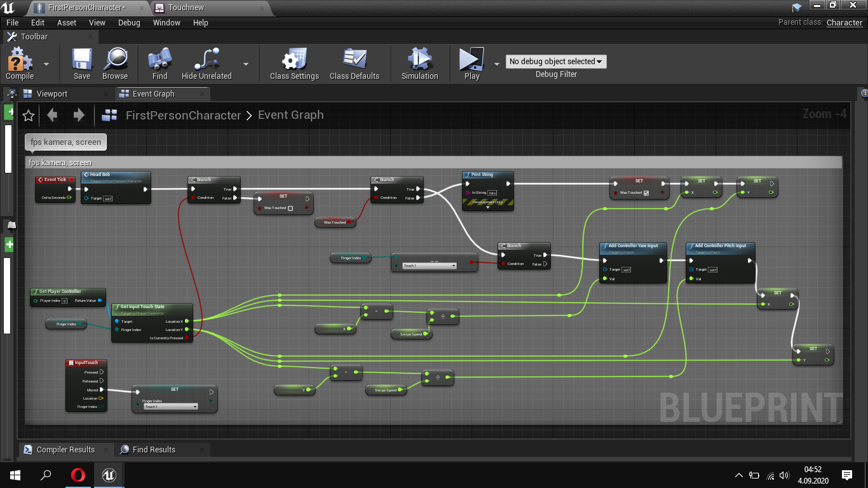Check the unchecked Was Touched box in SET node
The image size is (868, 488).
coord(290,208)
